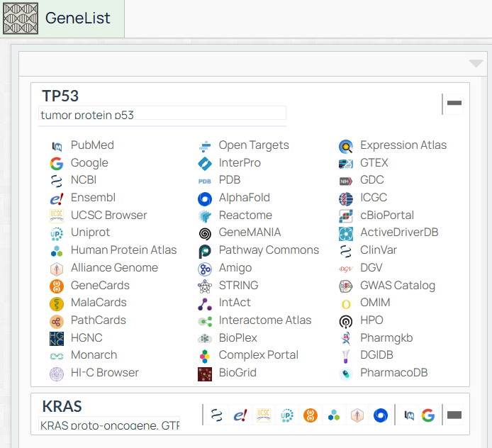Open the Human Protein Atlas icon in TP53
Screen dimensions: 492x448
coord(57,251)
